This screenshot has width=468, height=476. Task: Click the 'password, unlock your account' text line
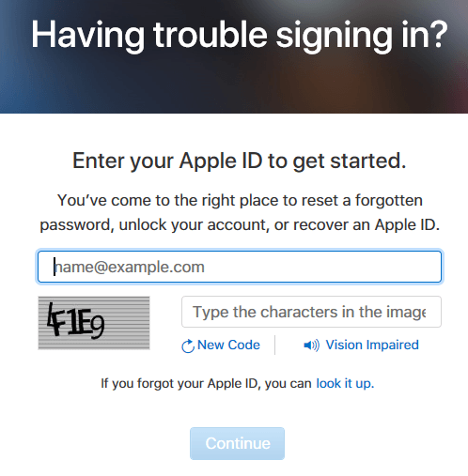(x=240, y=225)
